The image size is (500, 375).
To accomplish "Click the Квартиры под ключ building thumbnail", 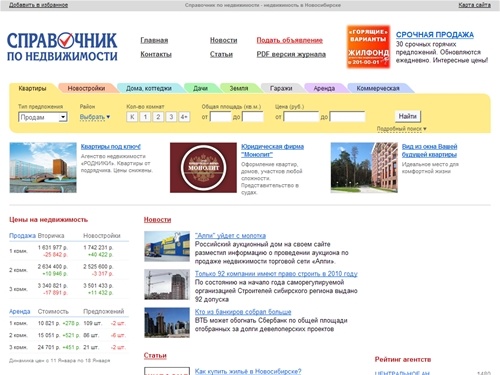I will point(43,168).
